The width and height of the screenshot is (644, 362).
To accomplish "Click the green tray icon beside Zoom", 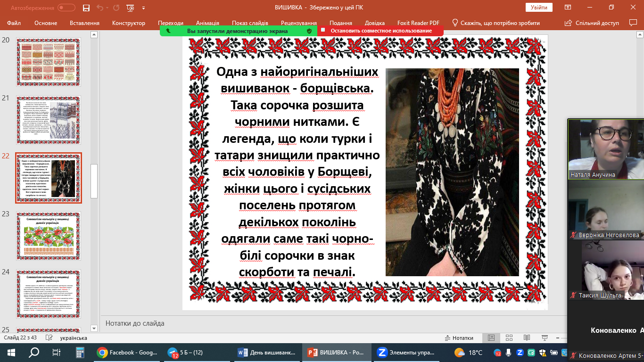I will click(531, 353).
